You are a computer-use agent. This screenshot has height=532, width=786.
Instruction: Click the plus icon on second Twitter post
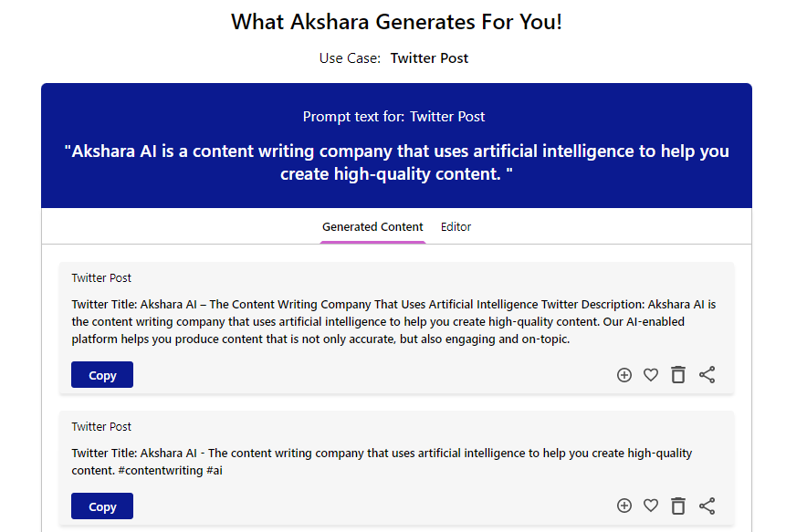(x=624, y=506)
